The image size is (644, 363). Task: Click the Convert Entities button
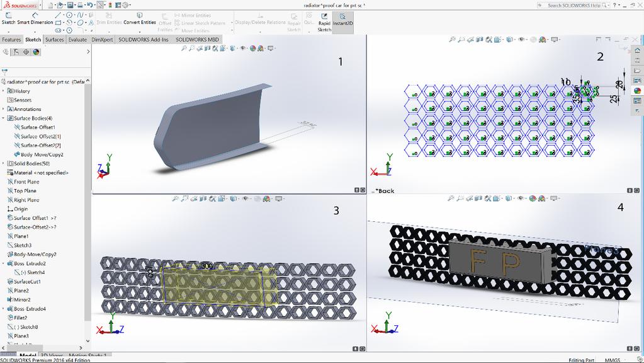(140, 18)
